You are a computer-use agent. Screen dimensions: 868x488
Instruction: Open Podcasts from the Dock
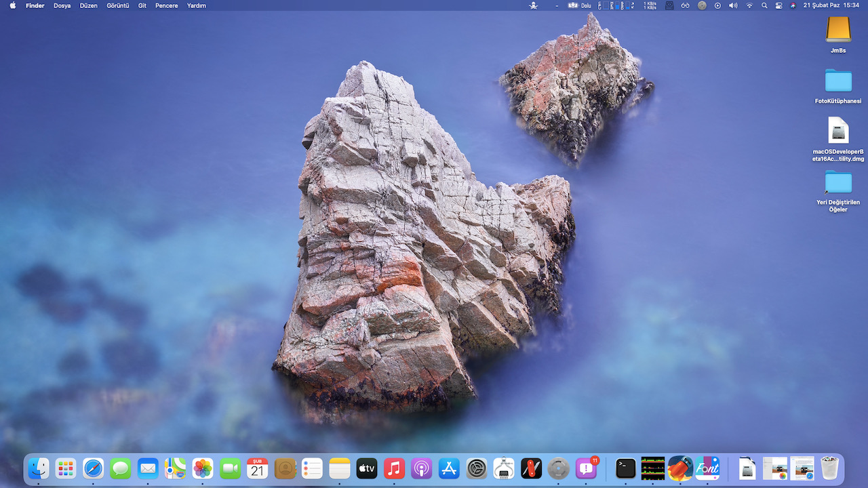pos(421,468)
